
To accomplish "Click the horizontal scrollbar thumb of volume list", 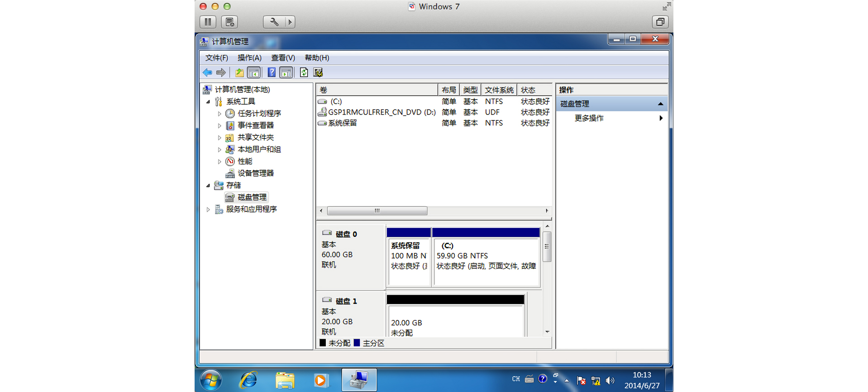I will click(x=377, y=211).
